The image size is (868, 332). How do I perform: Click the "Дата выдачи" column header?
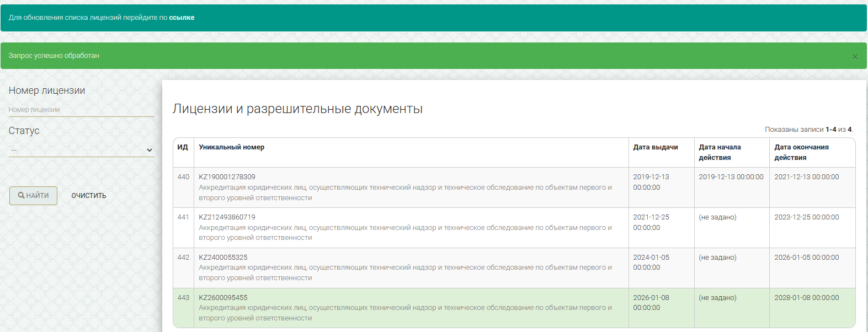point(655,147)
